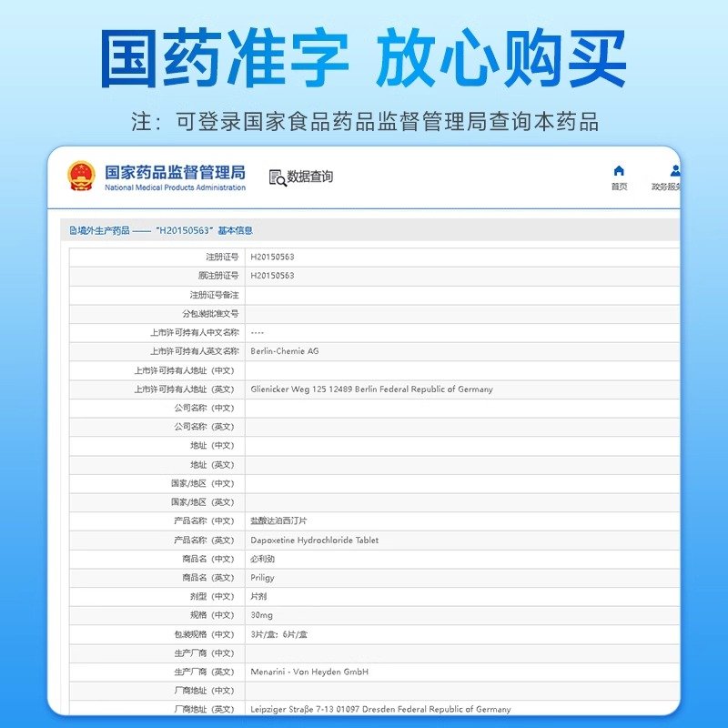Open the 国家药品监督管理局 site title
The height and width of the screenshot is (728, 728).
(175, 172)
